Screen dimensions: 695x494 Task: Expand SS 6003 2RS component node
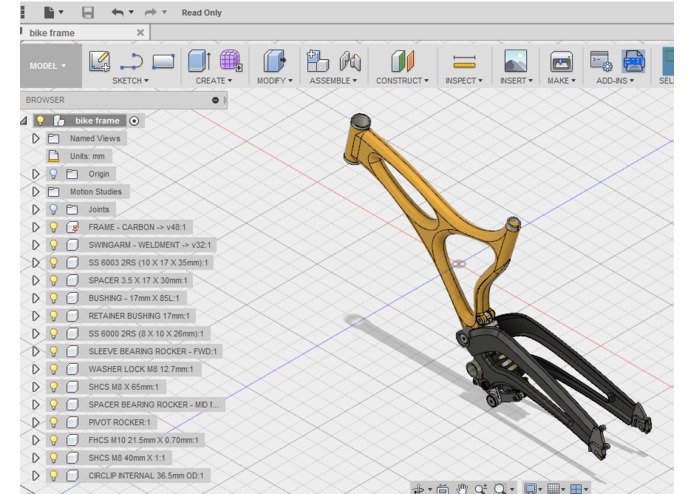(36, 262)
